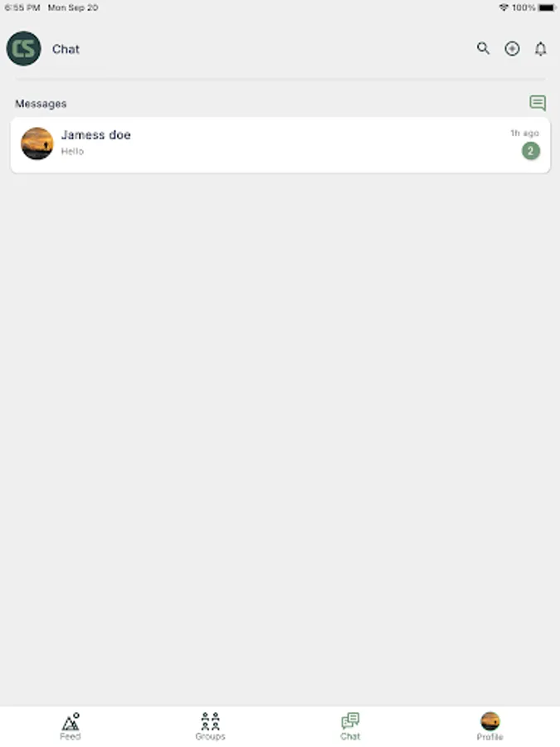The width and height of the screenshot is (560, 747).
Task: Open the search magnifier icon
Action: 483,48
